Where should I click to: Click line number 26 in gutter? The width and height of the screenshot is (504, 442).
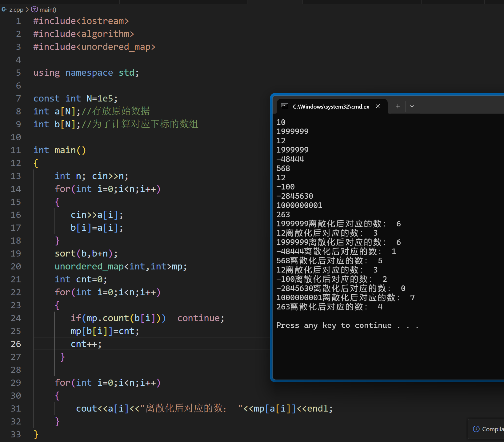[16, 344]
